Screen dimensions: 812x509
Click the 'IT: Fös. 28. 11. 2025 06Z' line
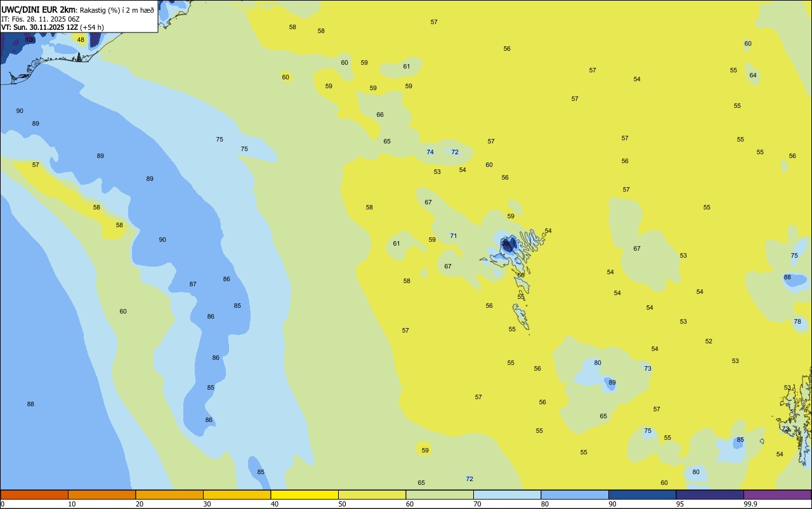click(40, 19)
